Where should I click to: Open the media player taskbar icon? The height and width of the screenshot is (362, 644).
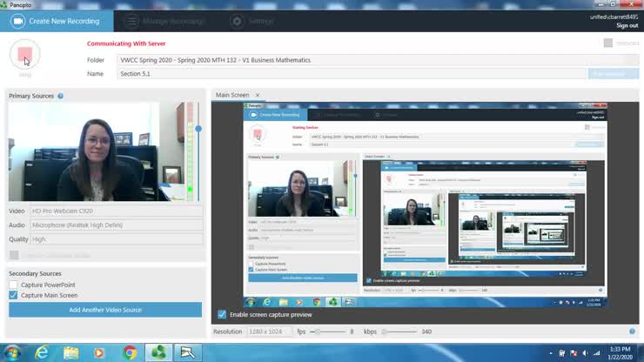(x=100, y=352)
